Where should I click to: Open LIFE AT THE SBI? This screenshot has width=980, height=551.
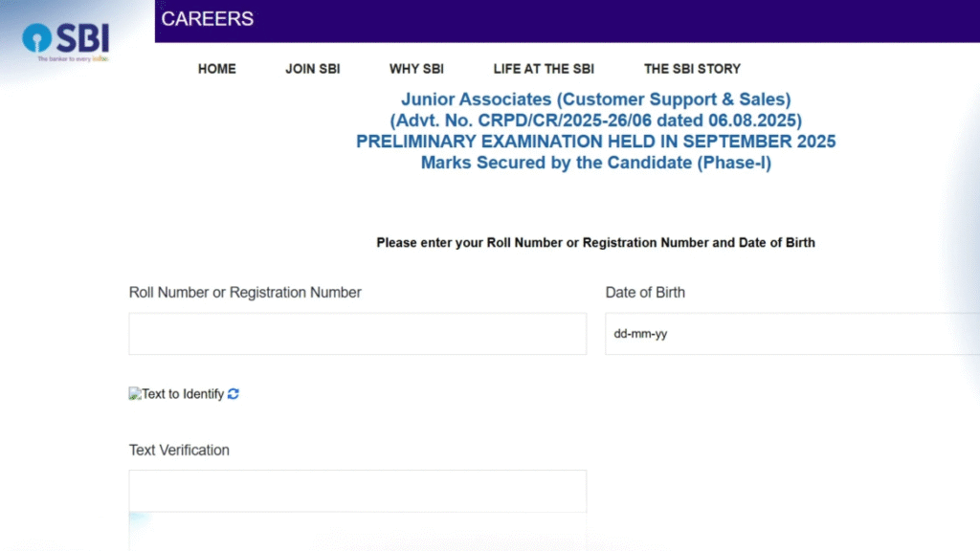tap(544, 68)
